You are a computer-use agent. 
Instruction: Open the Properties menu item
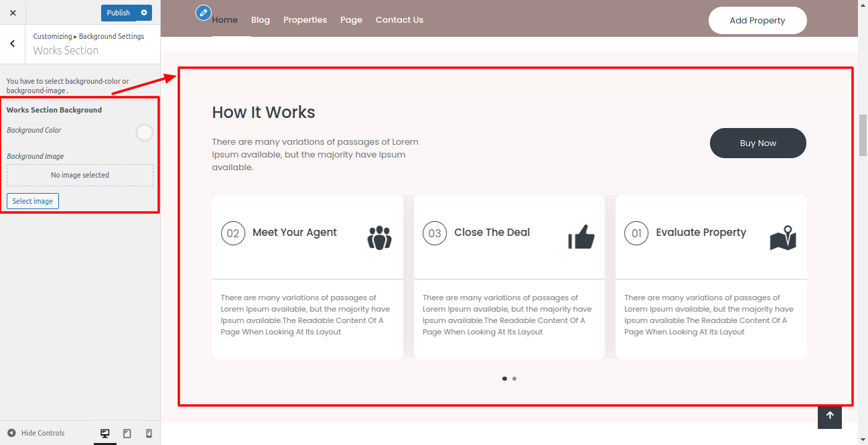305,20
